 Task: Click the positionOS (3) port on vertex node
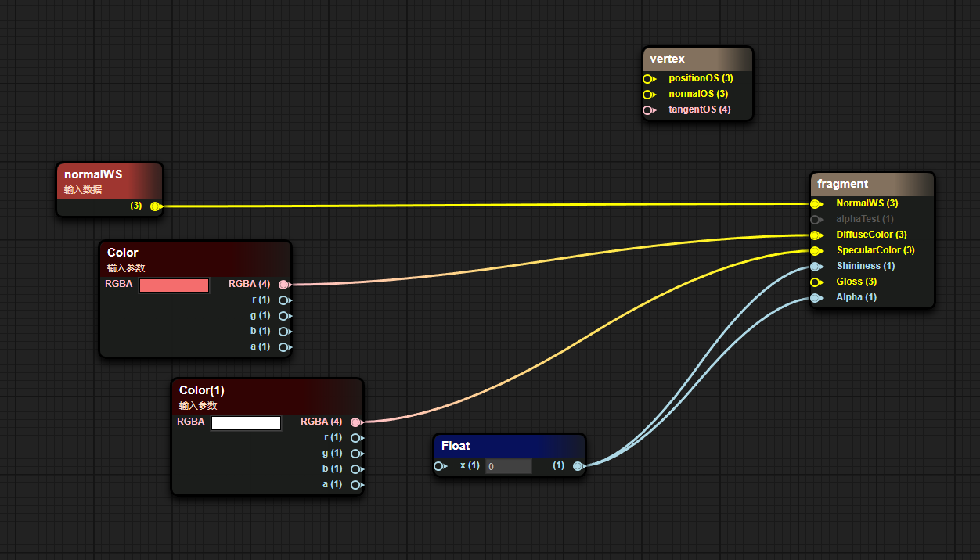(x=650, y=78)
